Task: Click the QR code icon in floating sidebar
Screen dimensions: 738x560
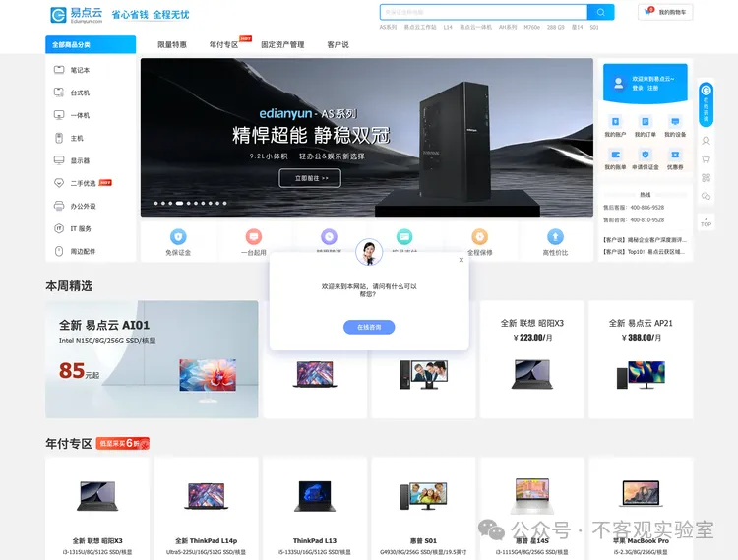Action: tap(706, 178)
